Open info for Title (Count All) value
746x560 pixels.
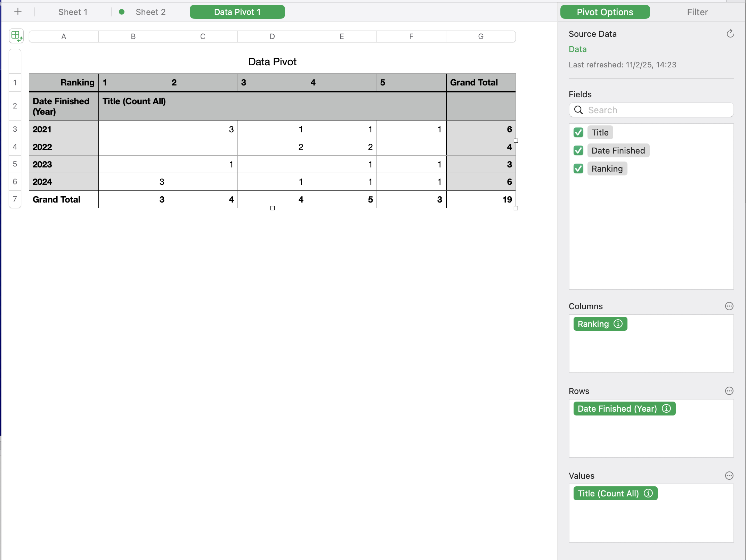click(648, 493)
